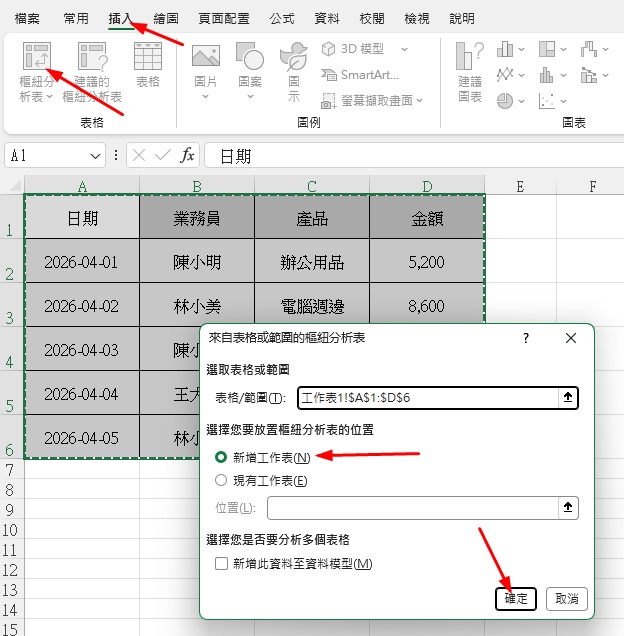Expand pie chart dropdown arrow
This screenshot has width=624, height=636.
point(521,101)
